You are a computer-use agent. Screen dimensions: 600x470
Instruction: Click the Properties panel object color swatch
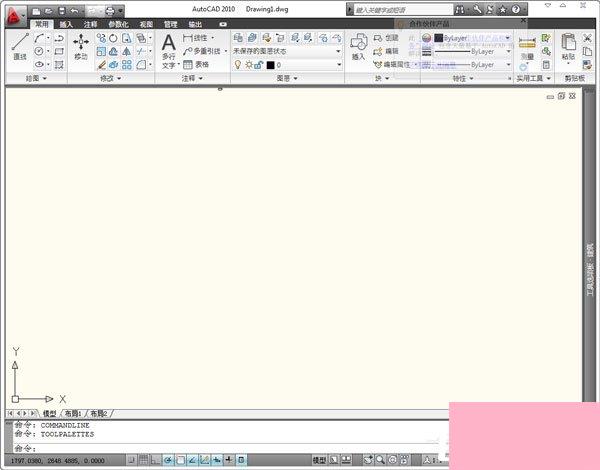point(439,38)
